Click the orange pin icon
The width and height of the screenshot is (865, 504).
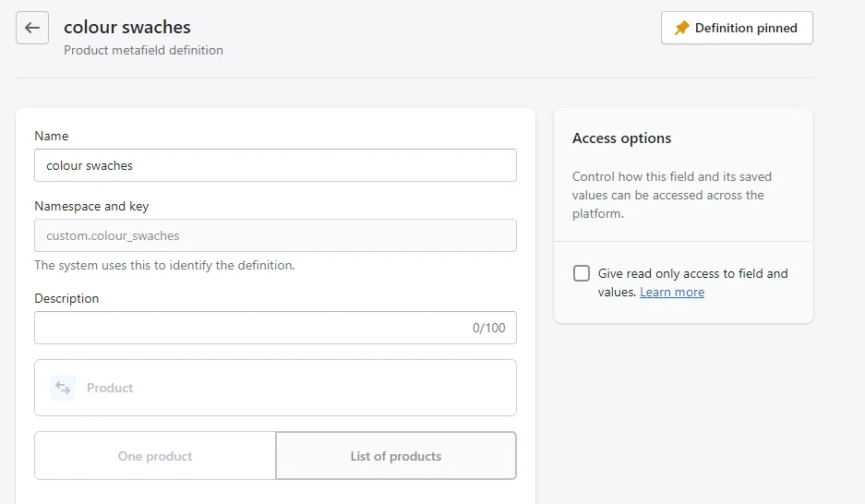[x=682, y=28]
